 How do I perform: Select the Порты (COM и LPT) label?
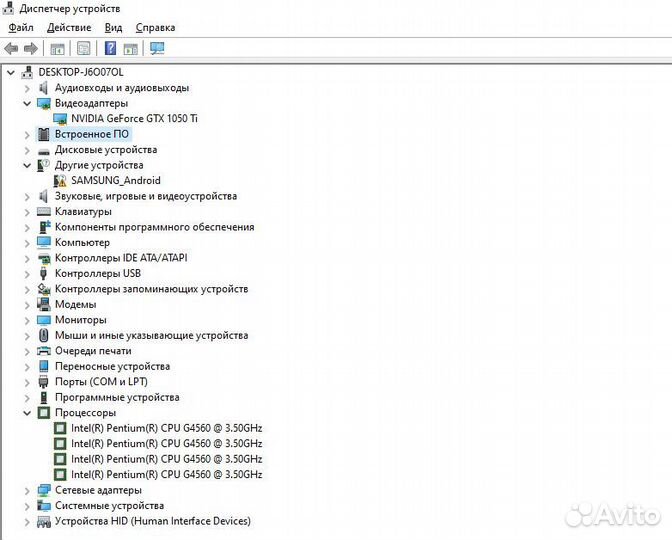[101, 381]
